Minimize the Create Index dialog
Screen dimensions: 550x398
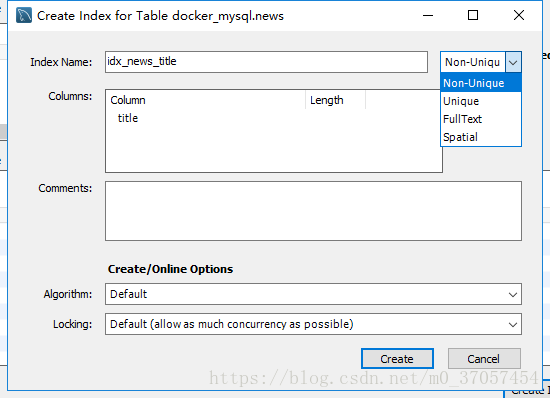428,15
